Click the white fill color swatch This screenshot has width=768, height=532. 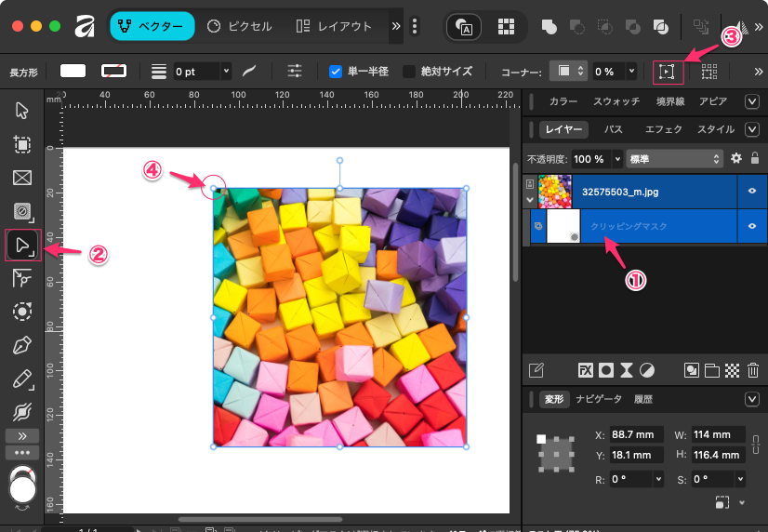(x=73, y=71)
